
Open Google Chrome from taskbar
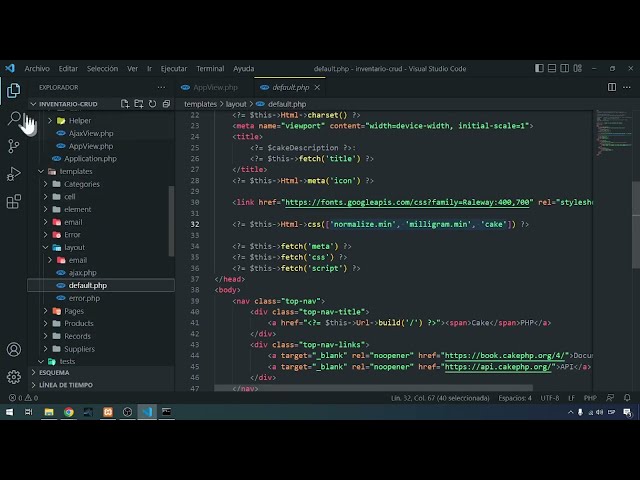[69, 412]
